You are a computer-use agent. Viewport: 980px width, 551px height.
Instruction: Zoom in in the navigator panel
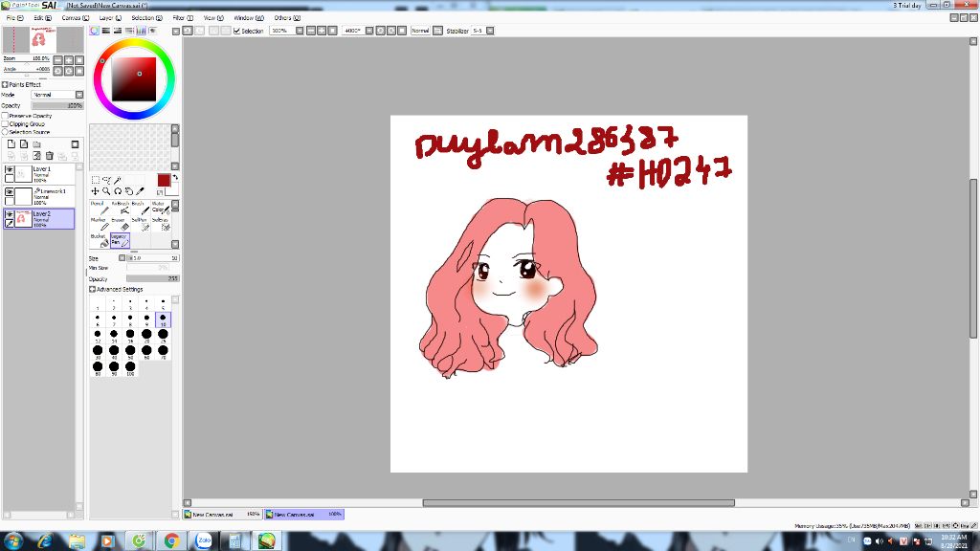[x=69, y=60]
